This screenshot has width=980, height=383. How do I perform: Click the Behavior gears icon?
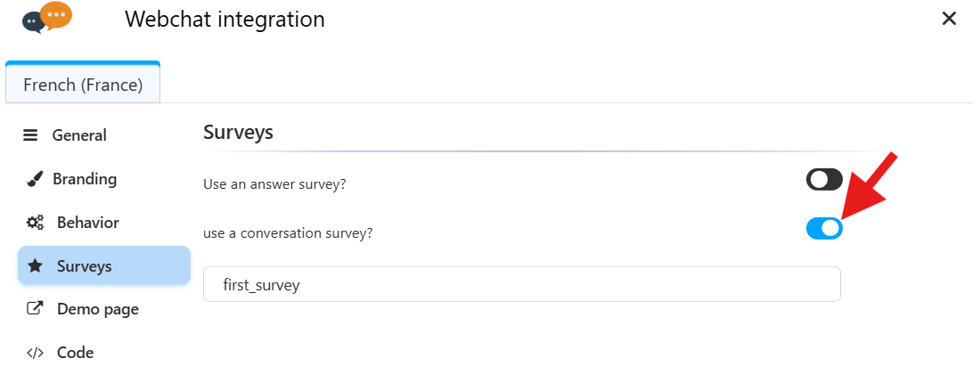(x=36, y=223)
